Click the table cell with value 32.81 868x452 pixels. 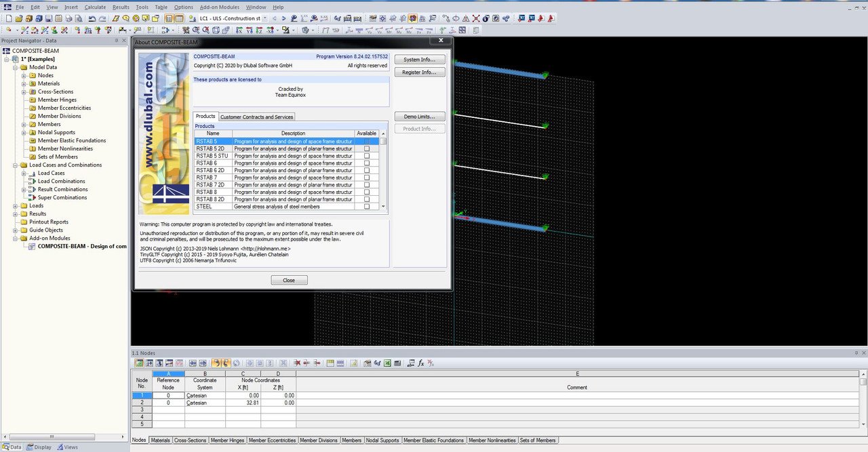tap(243, 403)
